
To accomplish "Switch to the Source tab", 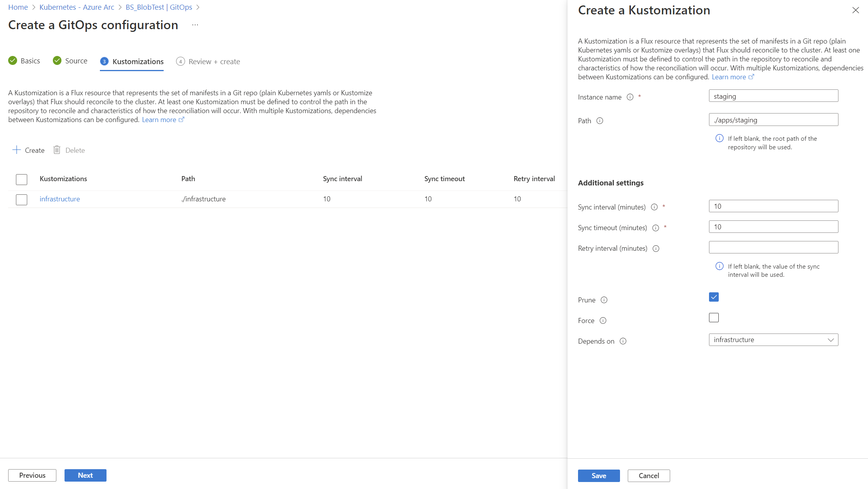I will (x=76, y=61).
